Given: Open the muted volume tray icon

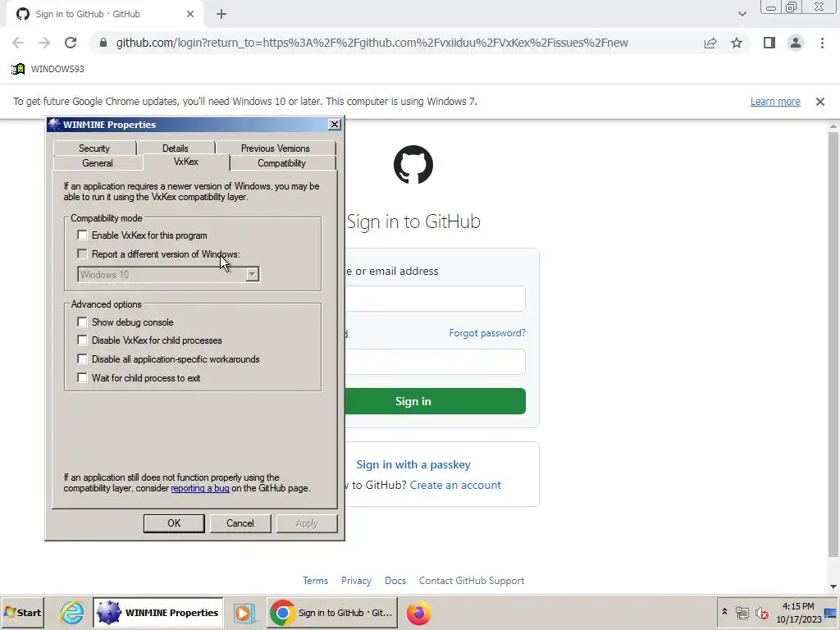Looking at the screenshot, I should coord(761,613).
